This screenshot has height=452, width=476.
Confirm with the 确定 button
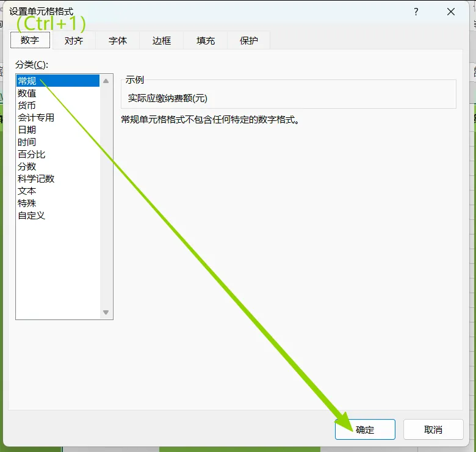point(365,429)
